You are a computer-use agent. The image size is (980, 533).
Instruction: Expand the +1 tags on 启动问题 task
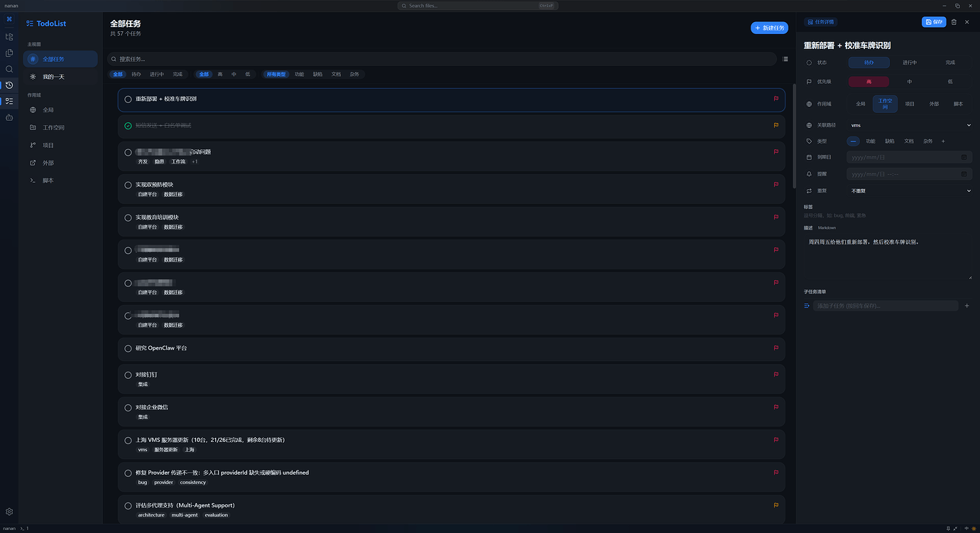coord(195,161)
